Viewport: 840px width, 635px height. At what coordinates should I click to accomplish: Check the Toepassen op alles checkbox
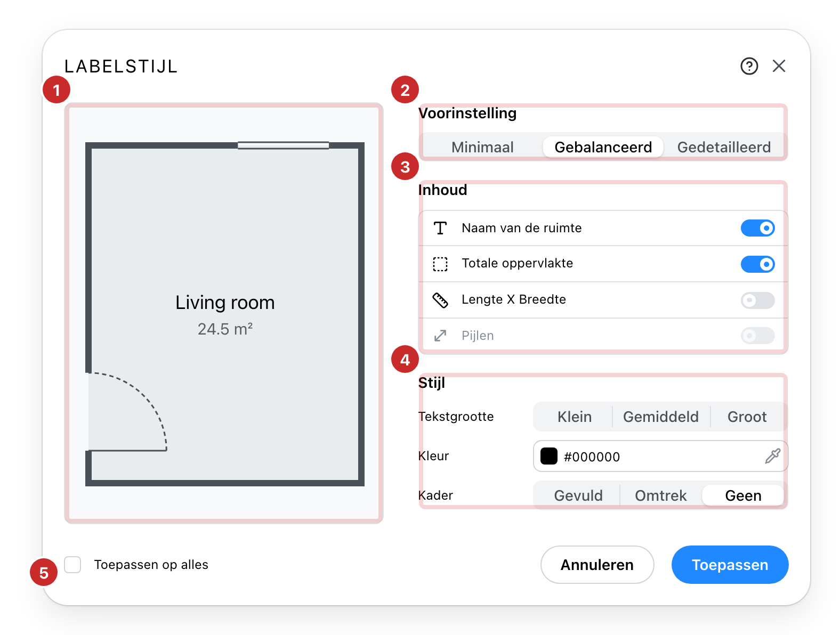click(x=72, y=565)
